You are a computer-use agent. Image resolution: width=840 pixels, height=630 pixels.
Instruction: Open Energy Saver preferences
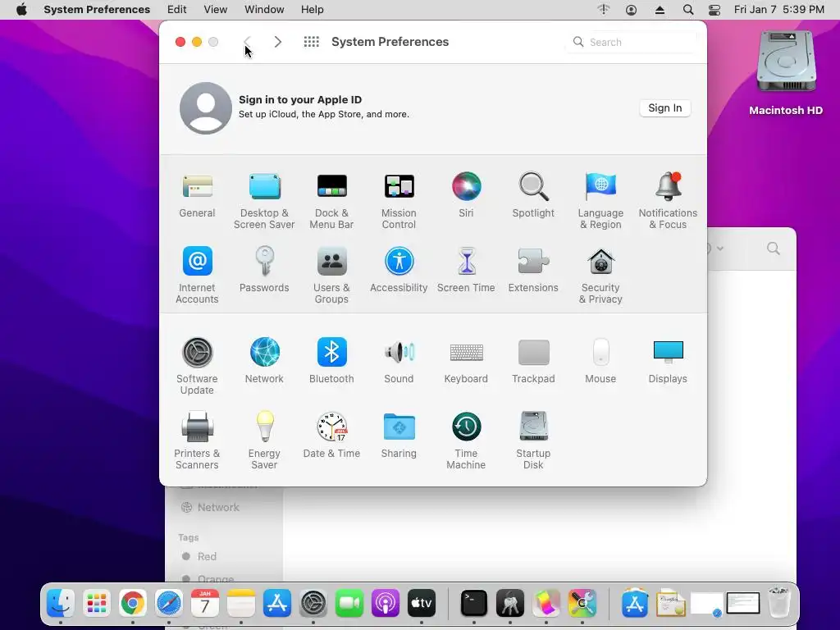click(x=264, y=441)
